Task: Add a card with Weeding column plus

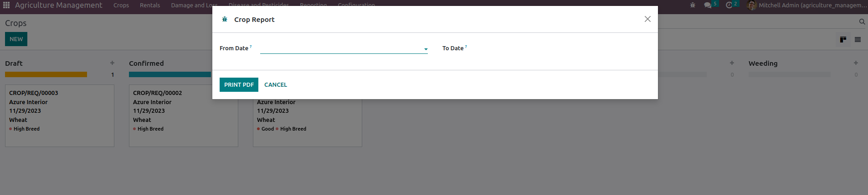Action: [856, 63]
